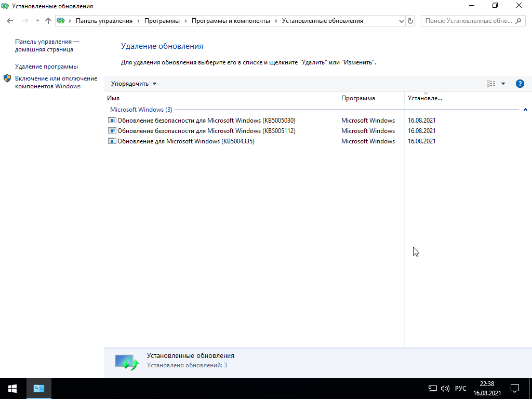Click 'Microsoft Windows (3)' group header
This screenshot has height=399, width=532.
141,110
